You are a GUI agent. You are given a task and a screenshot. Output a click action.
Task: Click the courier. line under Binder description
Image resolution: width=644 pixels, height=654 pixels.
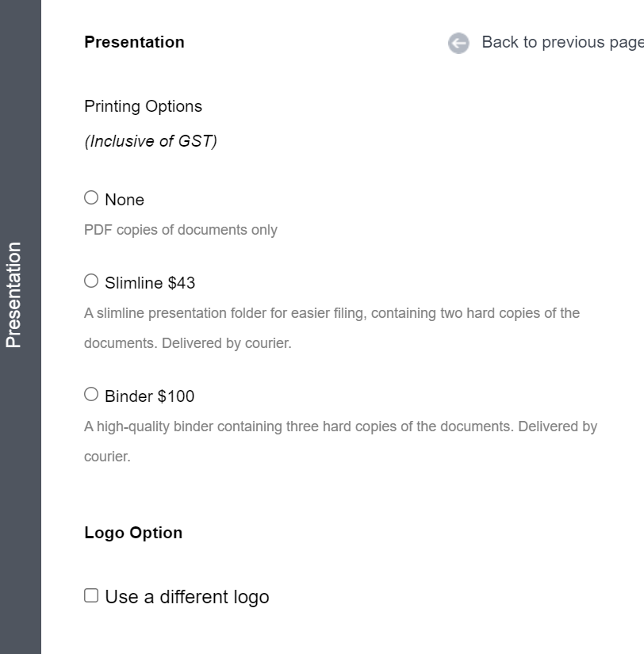pos(107,457)
